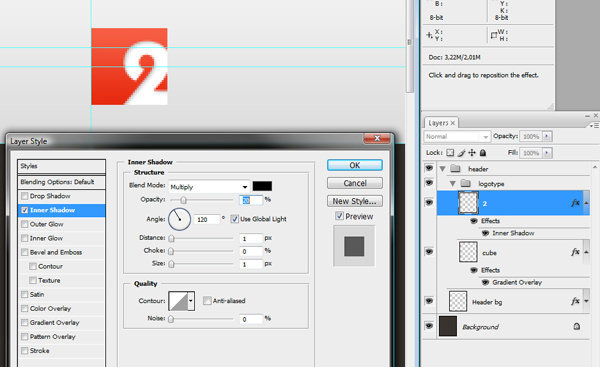Toggle visibility of cube layer
The image size is (600, 367).
pyautogui.click(x=429, y=251)
